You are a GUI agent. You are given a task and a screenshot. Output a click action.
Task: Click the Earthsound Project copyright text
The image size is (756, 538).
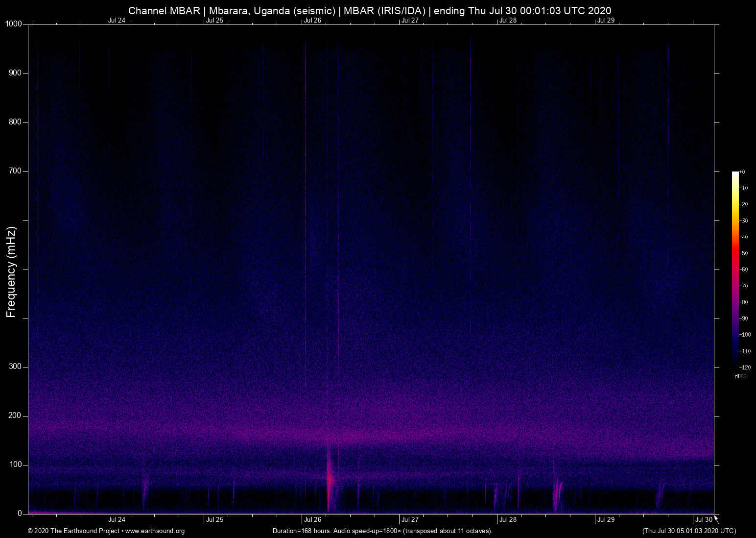click(73, 531)
